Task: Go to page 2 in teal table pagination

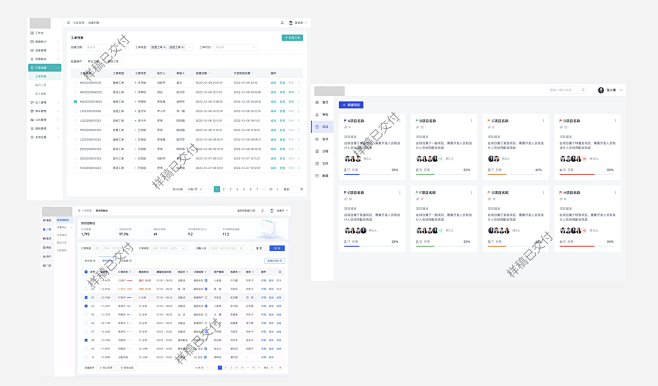Action: pyautogui.click(x=224, y=189)
